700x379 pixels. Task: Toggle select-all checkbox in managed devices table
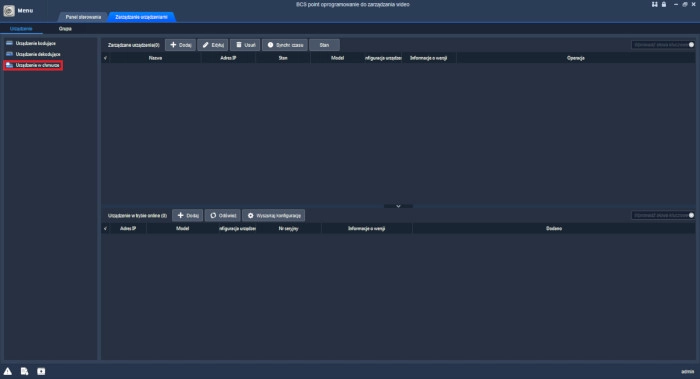click(105, 58)
